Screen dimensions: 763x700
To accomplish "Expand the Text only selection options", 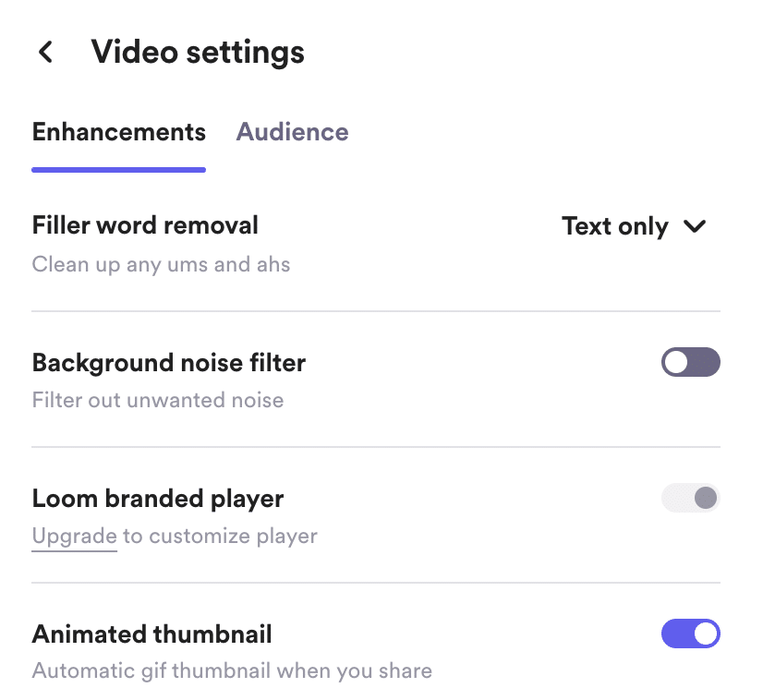I will (x=635, y=226).
